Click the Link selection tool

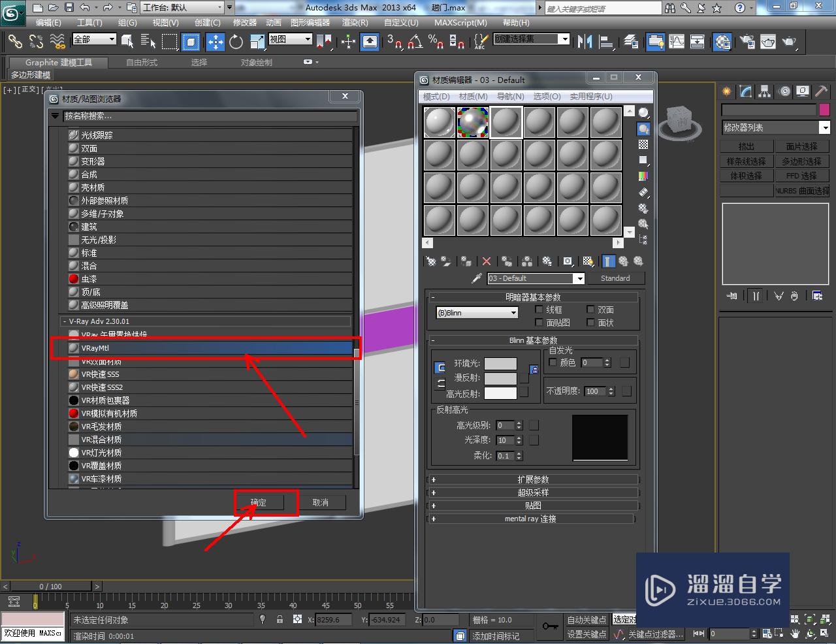tap(14, 42)
